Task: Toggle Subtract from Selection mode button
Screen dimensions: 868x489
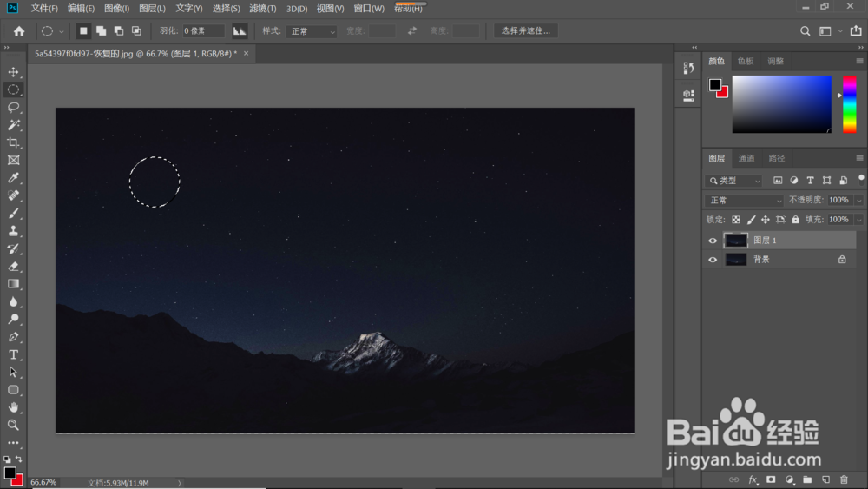Action: point(119,31)
